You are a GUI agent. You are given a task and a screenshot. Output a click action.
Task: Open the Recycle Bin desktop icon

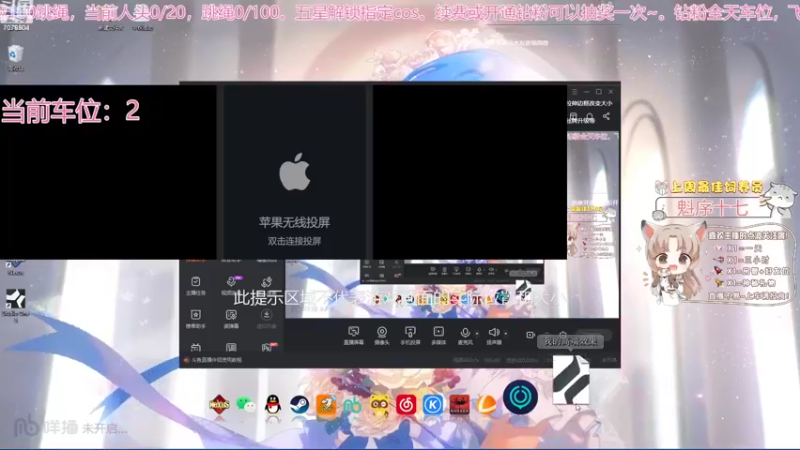[x=15, y=58]
